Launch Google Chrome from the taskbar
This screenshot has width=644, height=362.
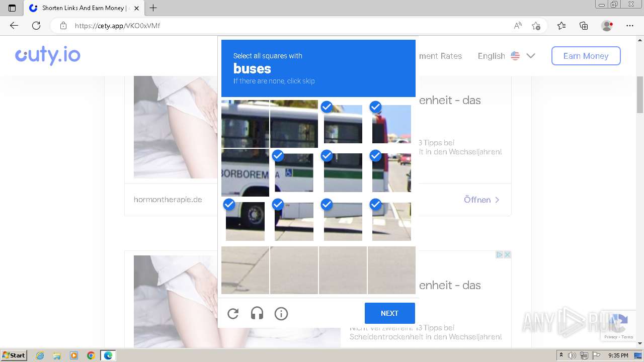point(91,355)
